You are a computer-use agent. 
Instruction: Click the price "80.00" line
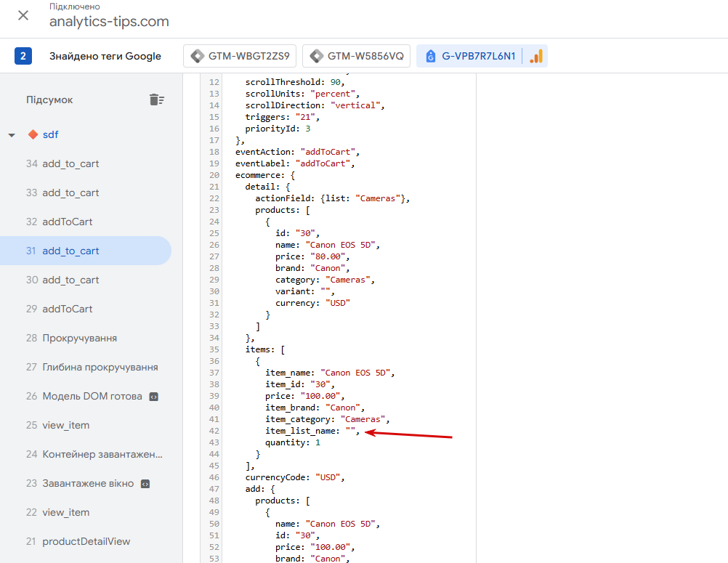[x=312, y=256]
